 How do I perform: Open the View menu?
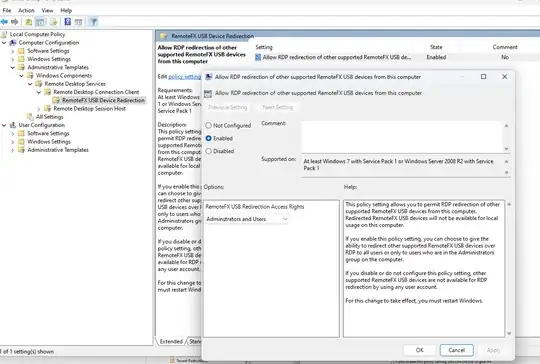48,10
